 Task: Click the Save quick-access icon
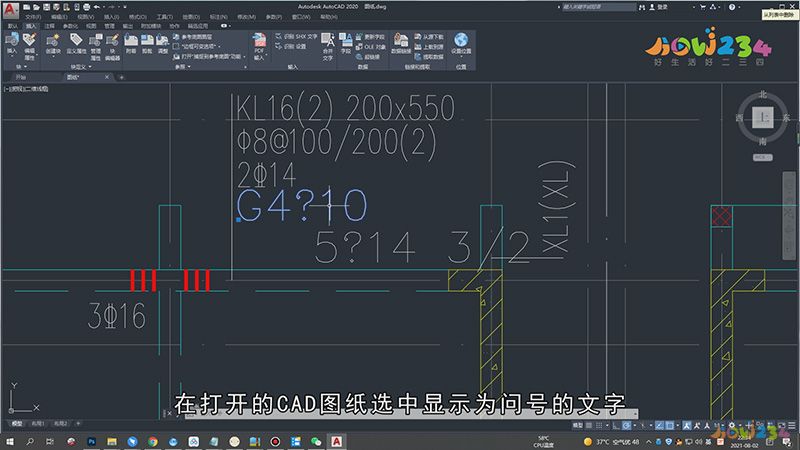(46, 7)
